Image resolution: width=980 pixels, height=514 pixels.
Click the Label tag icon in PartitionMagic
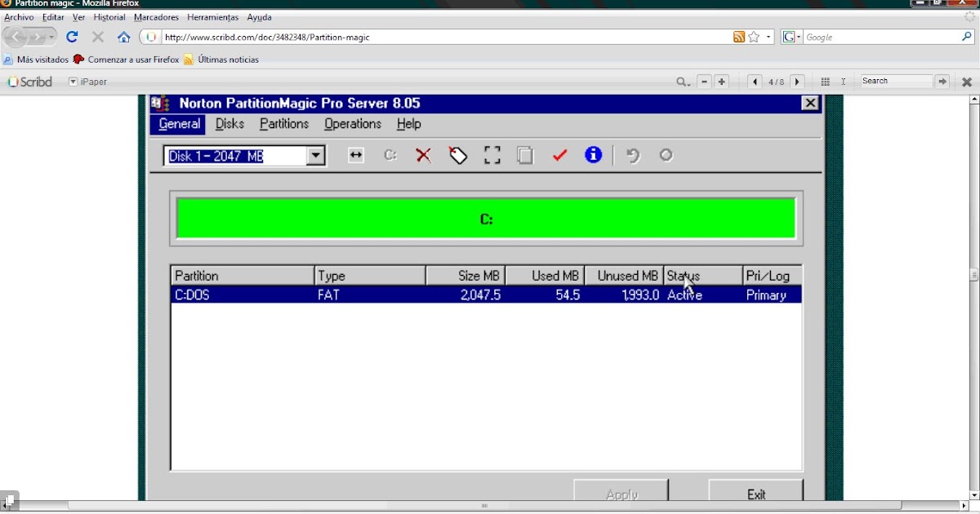[x=458, y=156]
